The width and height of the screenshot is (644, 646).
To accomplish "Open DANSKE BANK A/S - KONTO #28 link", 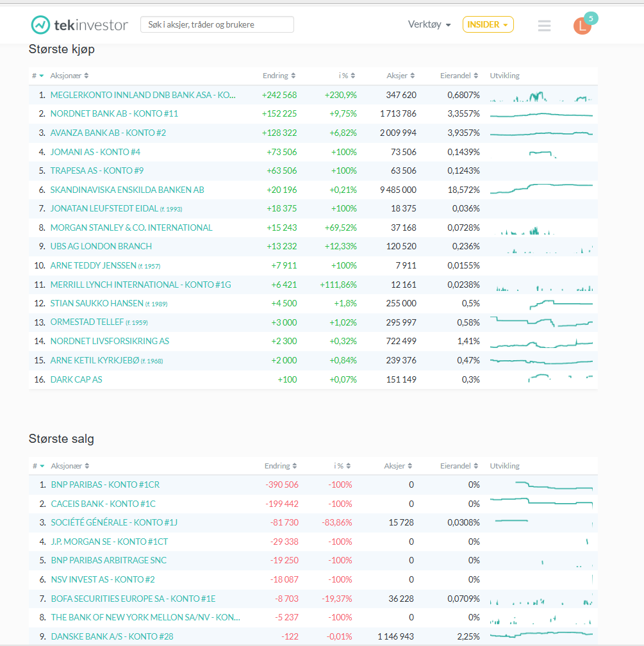I will click(x=112, y=636).
